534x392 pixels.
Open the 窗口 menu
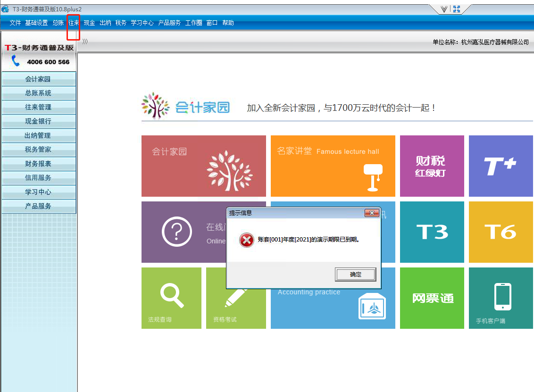coord(212,23)
